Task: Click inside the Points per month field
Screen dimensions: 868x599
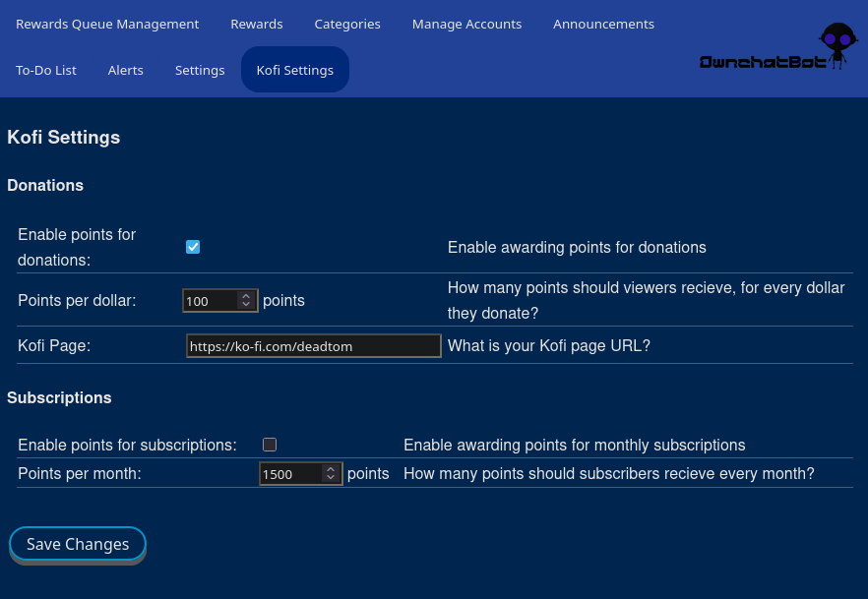Action: click(289, 474)
